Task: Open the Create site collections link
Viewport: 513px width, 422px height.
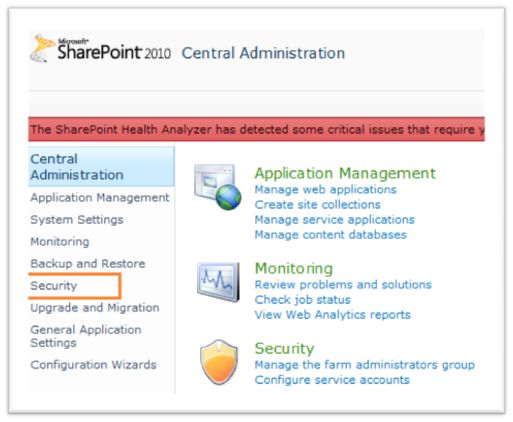Action: (x=318, y=205)
